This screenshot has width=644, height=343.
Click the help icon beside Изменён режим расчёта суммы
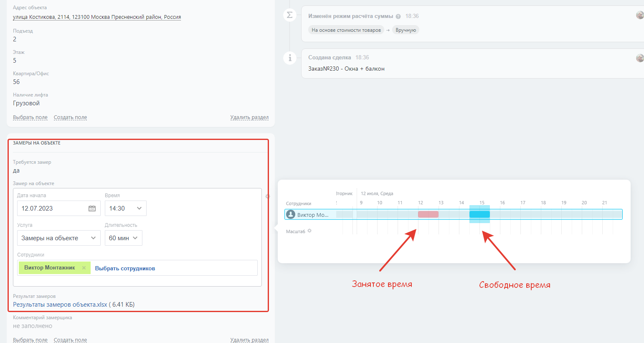pyautogui.click(x=398, y=16)
